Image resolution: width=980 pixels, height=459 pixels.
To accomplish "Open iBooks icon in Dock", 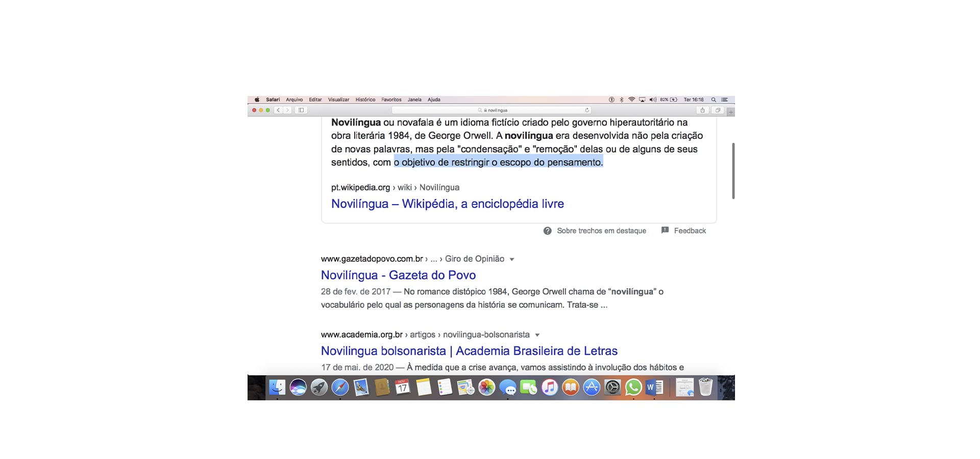I will (570, 388).
